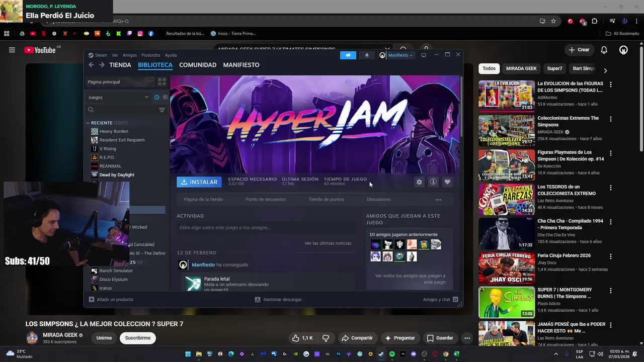
Task: Go forward in Steam navigation
Action: point(102,65)
